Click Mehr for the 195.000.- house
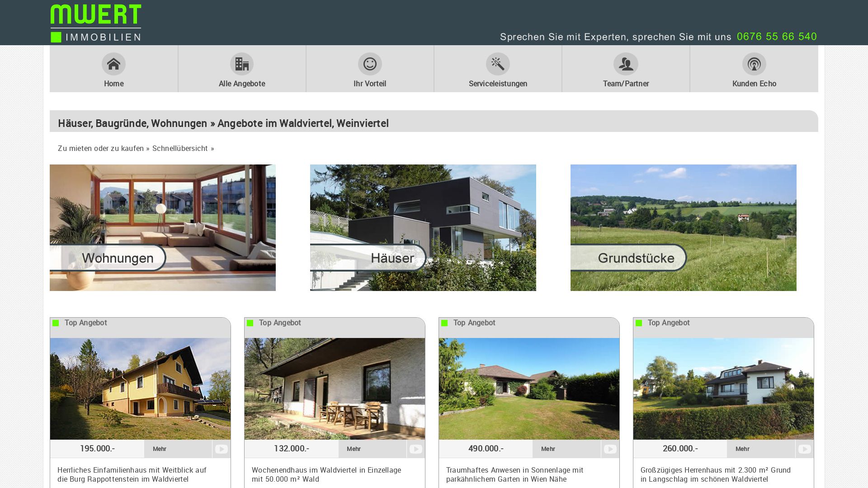This screenshot has height=488, width=868. click(178, 449)
